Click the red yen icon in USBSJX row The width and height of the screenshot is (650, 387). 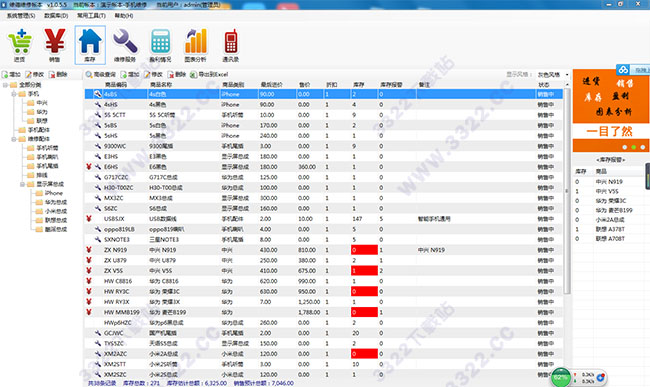tap(89, 218)
